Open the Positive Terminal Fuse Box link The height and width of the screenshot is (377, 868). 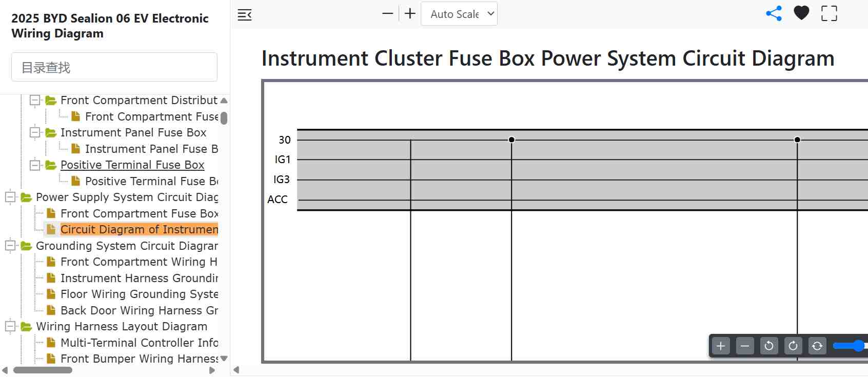(132, 165)
